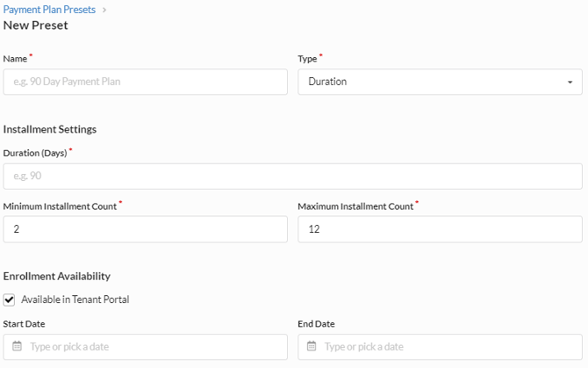Click the Duration (Days) field label

[35, 153]
